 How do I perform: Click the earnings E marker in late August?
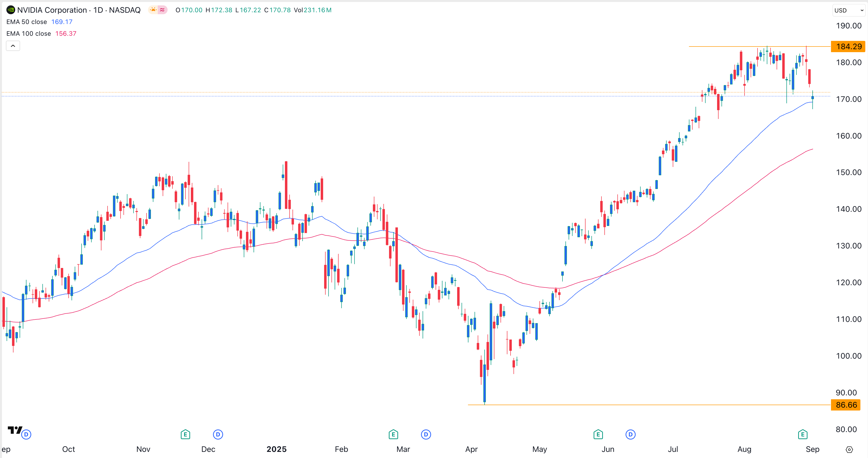click(x=803, y=435)
